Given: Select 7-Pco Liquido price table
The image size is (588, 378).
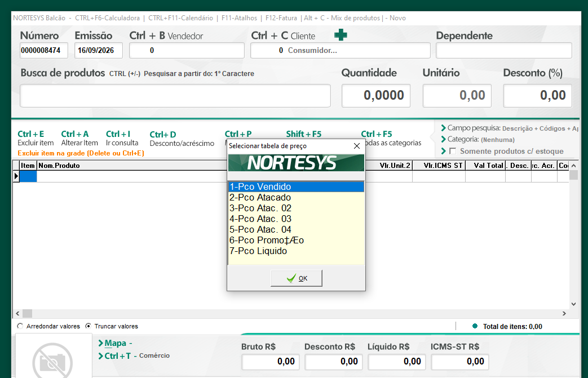Looking at the screenshot, I should [296, 251].
